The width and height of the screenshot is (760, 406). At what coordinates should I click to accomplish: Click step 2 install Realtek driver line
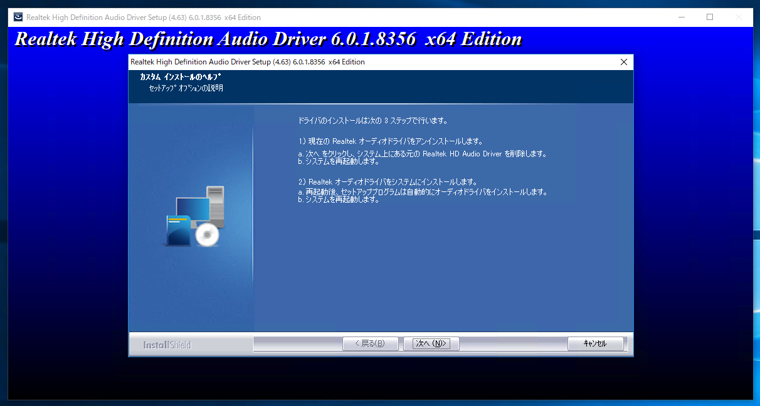(x=388, y=182)
